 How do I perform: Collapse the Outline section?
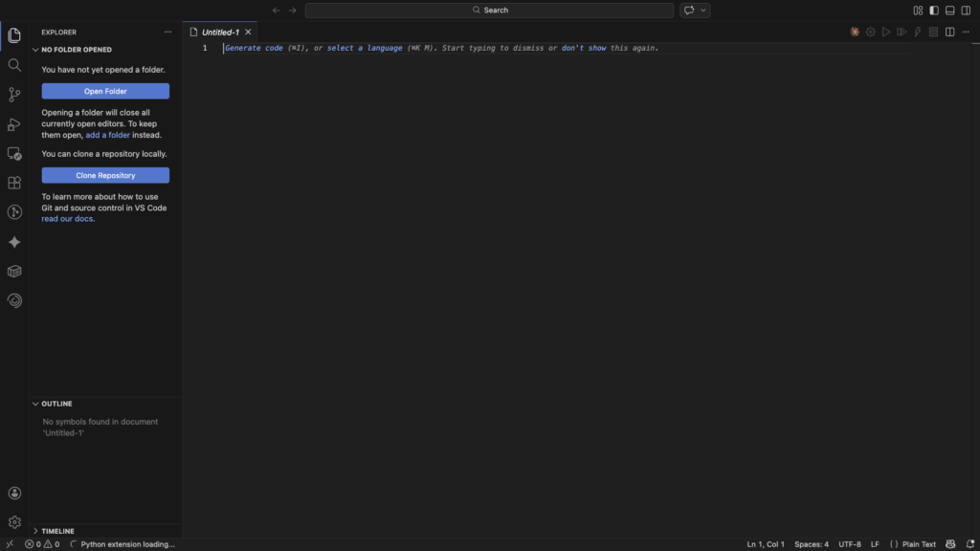click(x=56, y=404)
